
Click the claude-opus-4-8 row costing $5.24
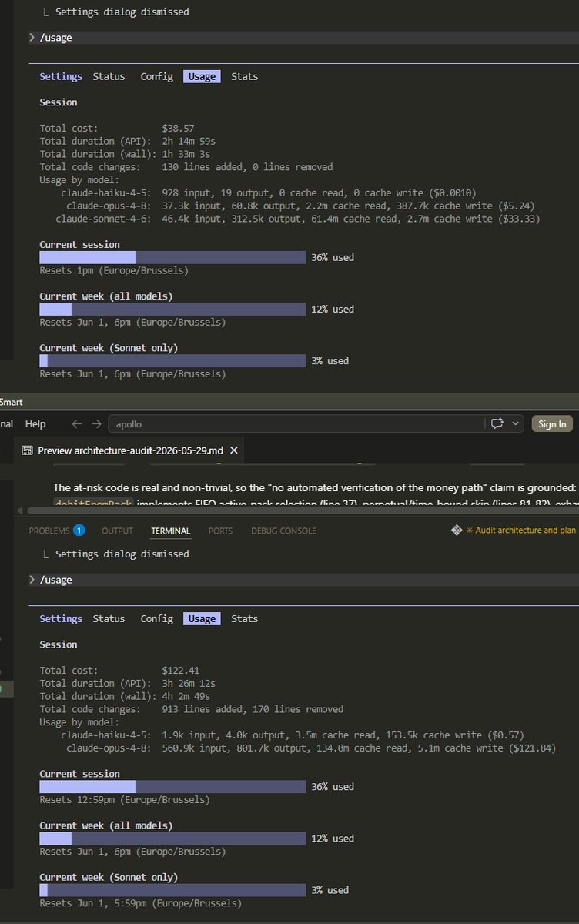tap(300, 206)
